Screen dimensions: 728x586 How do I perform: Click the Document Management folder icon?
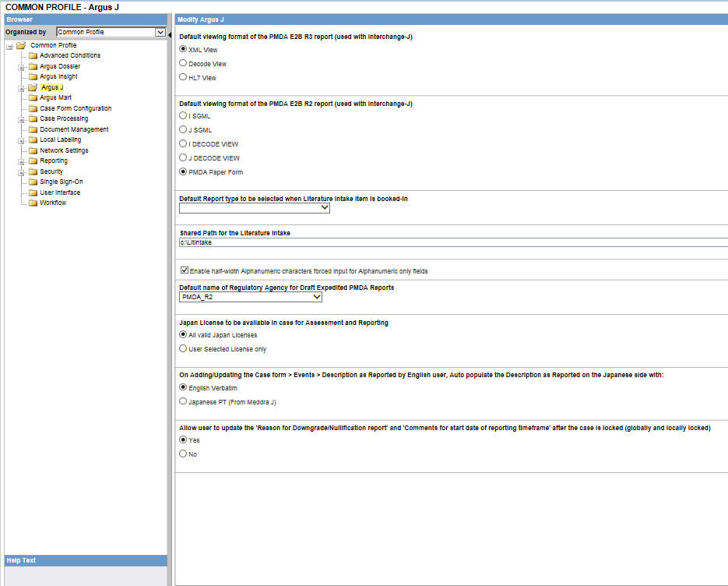[x=33, y=129]
